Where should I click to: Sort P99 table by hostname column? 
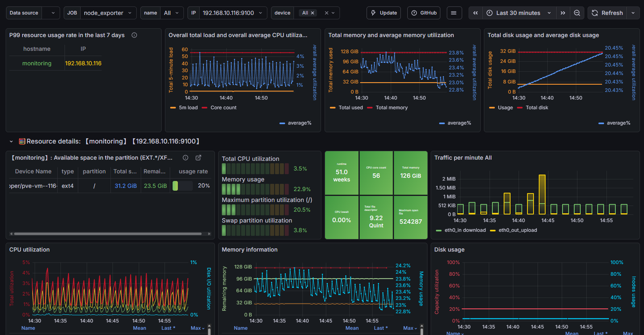(37, 49)
